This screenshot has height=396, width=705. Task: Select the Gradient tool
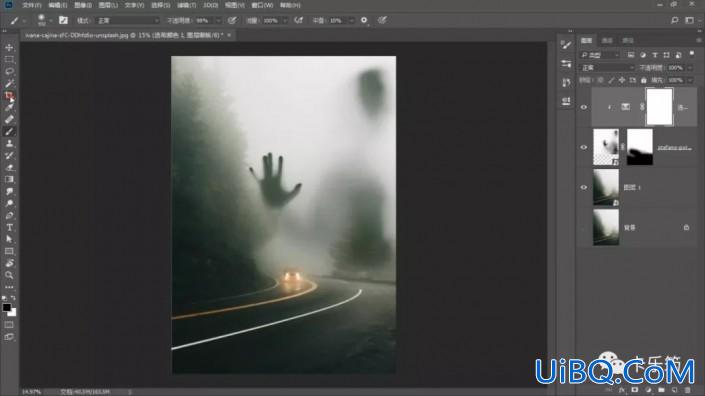click(x=9, y=179)
